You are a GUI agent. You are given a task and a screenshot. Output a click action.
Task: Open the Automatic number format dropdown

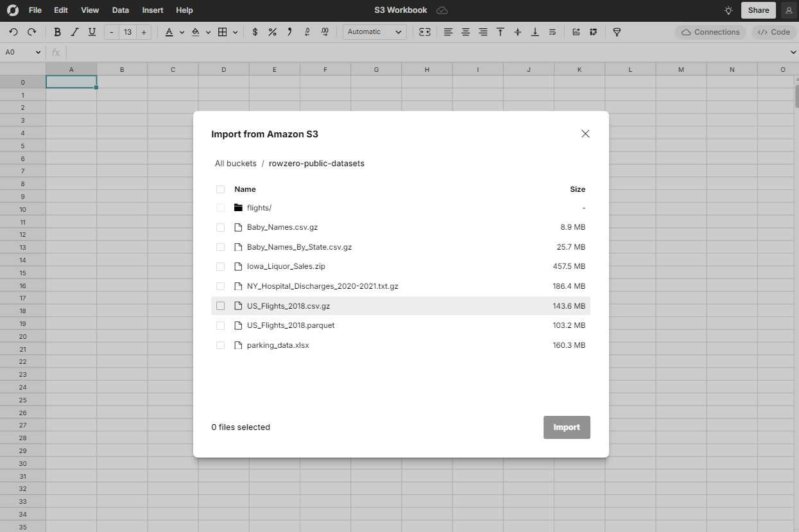click(374, 32)
